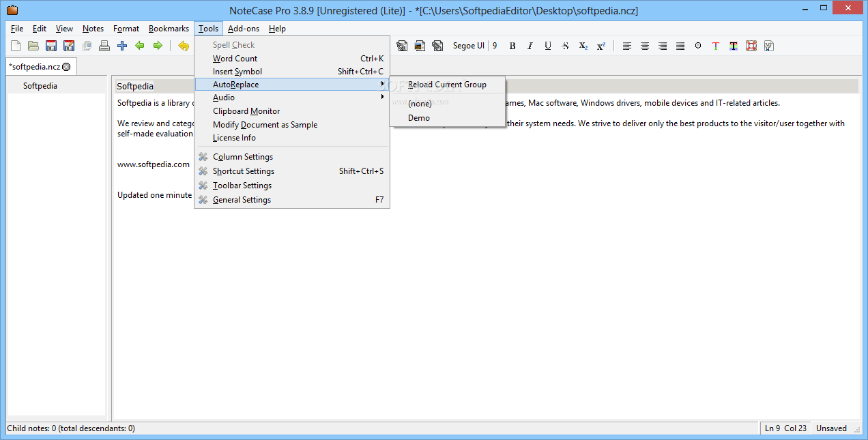The height and width of the screenshot is (440, 868).
Task: Click the Ln 9 Col 23 status entry
Action: tap(785, 428)
